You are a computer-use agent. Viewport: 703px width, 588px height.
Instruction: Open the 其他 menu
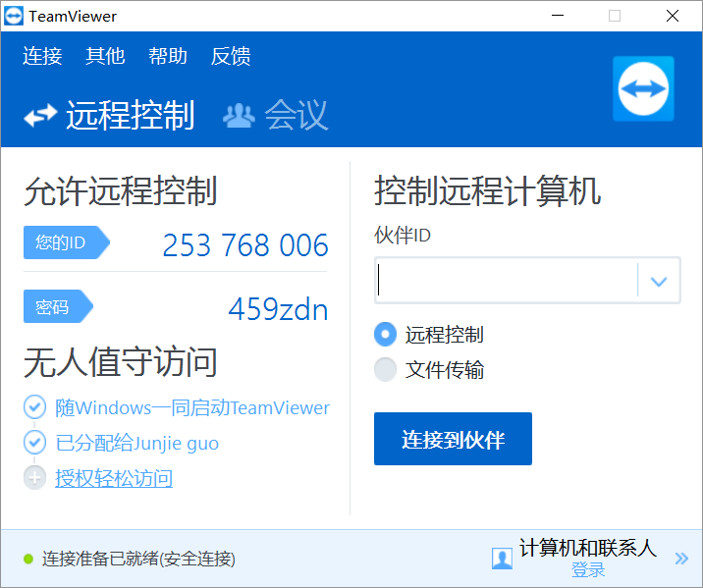tap(105, 56)
